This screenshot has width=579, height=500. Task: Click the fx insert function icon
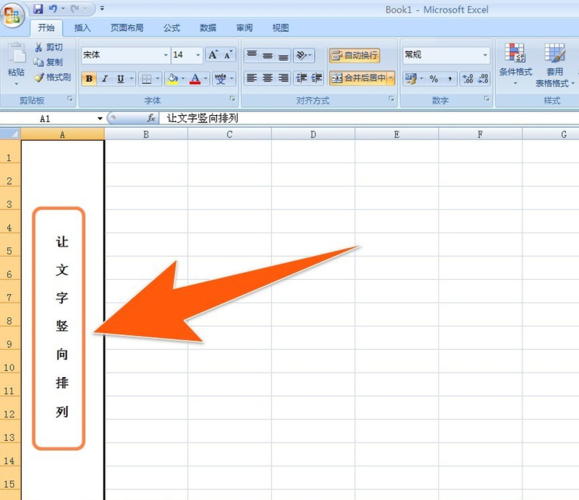pos(151,118)
